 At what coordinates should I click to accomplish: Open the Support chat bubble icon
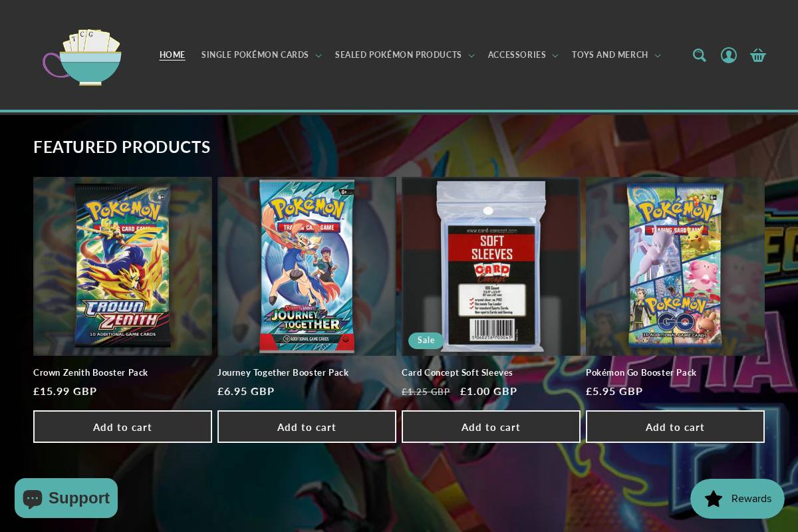coord(33,498)
